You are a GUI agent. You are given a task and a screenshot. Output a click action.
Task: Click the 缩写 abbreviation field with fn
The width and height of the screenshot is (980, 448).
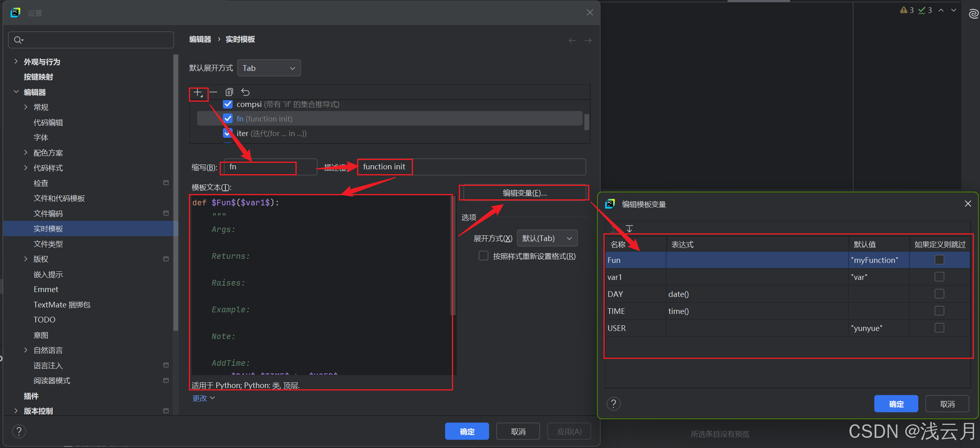[270, 167]
